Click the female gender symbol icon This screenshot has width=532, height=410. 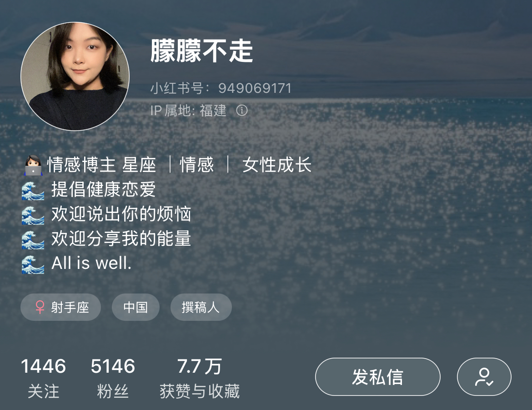point(40,307)
